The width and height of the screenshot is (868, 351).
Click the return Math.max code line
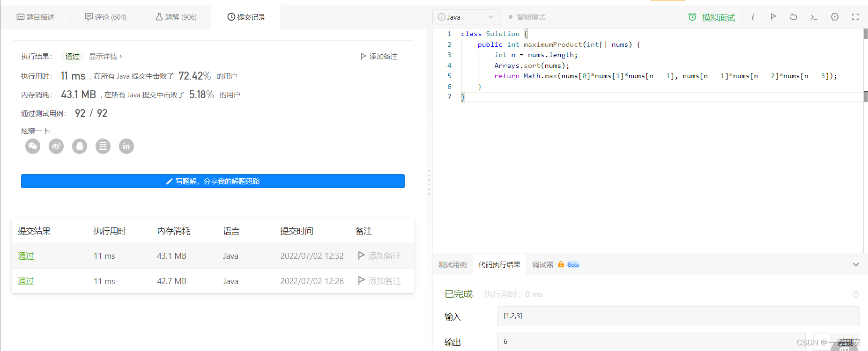coord(666,76)
